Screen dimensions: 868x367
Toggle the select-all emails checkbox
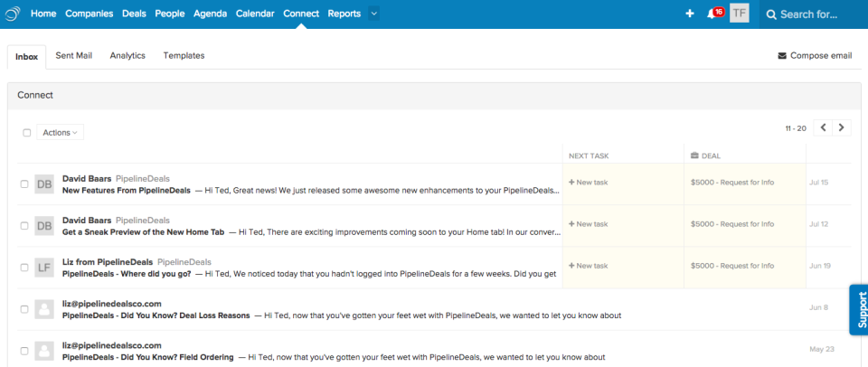point(26,133)
